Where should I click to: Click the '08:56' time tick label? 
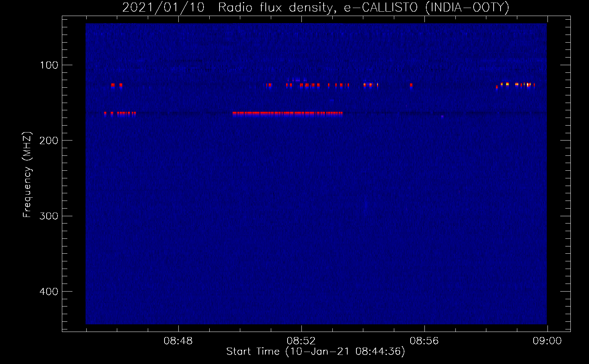(424, 341)
